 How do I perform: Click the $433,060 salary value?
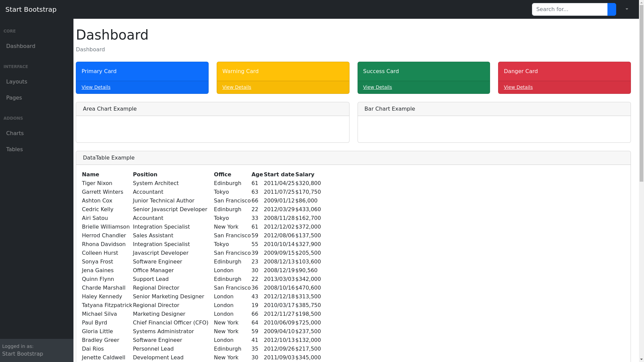(308, 209)
